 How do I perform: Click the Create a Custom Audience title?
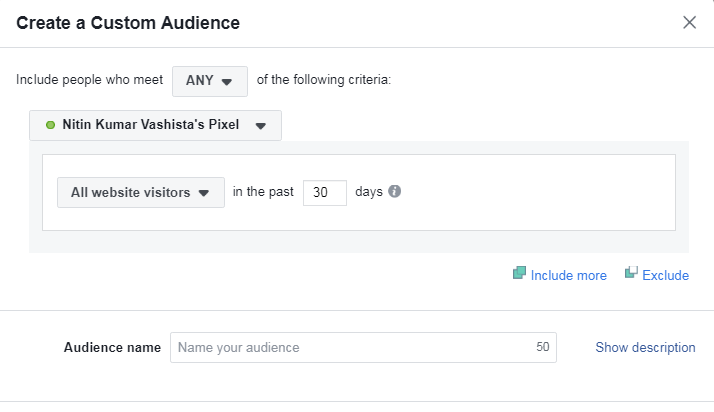coord(128,23)
